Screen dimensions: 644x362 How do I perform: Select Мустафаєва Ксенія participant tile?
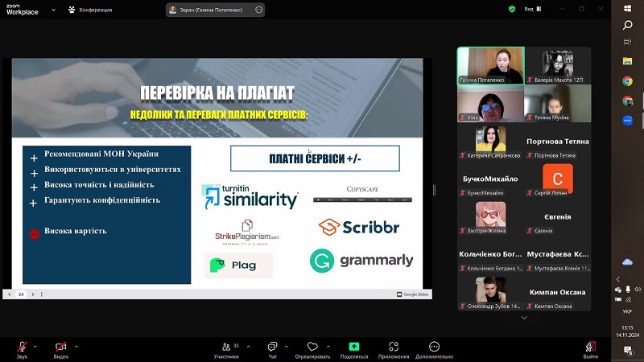tap(558, 255)
